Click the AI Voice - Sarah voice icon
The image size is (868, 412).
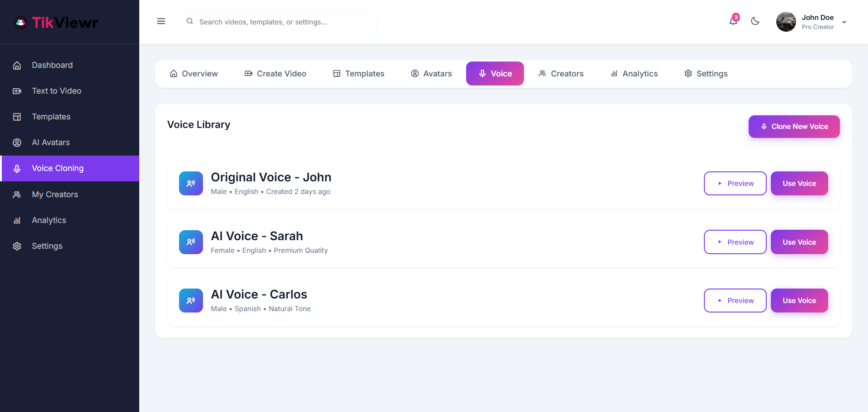[191, 242]
